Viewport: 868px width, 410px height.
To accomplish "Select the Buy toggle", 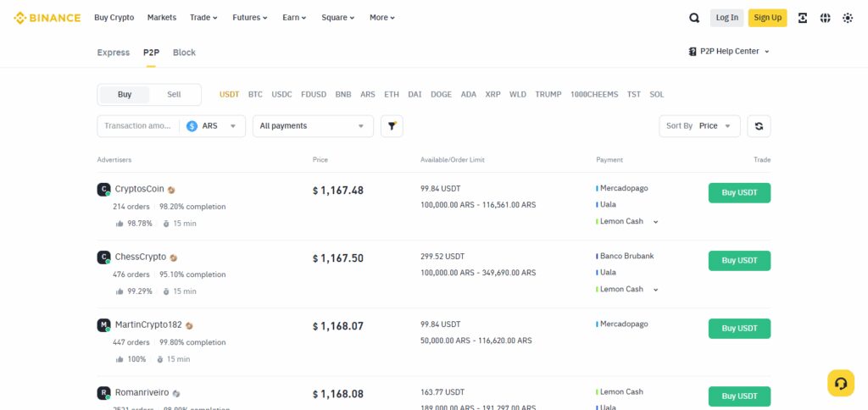I will pyautogui.click(x=125, y=95).
